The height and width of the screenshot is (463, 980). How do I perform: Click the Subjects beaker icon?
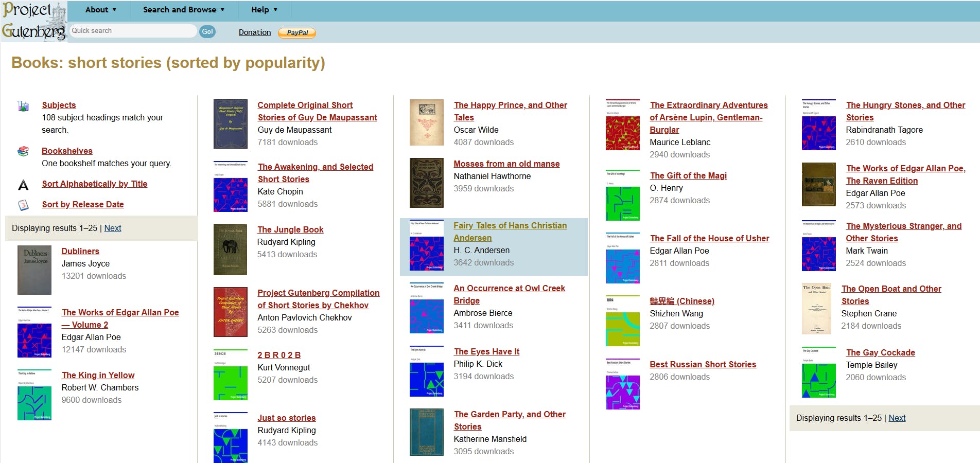tap(23, 106)
